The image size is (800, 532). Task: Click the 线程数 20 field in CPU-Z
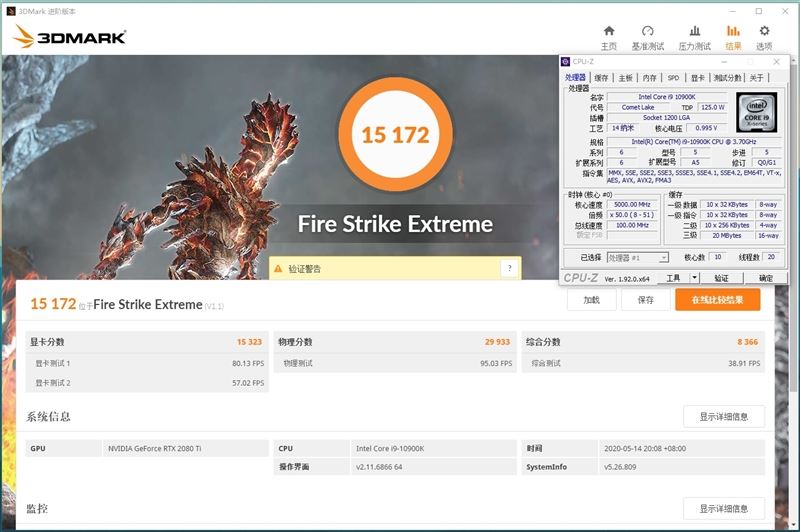point(771,257)
